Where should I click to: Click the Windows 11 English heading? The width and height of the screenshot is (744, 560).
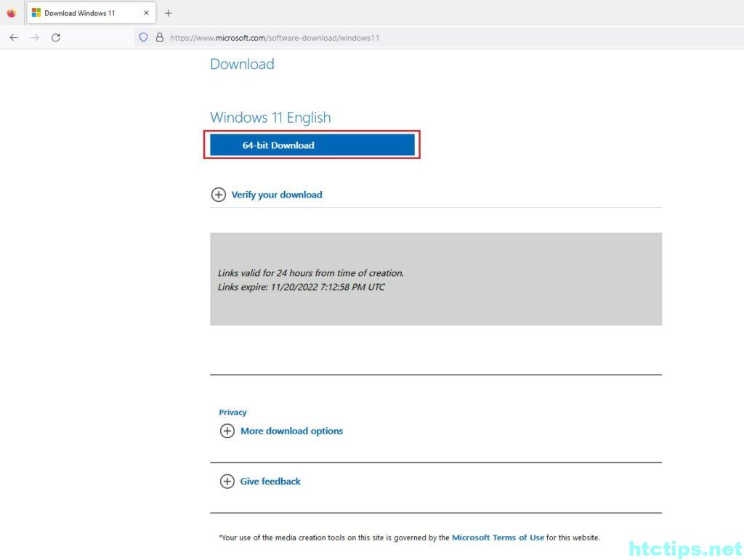pos(270,118)
